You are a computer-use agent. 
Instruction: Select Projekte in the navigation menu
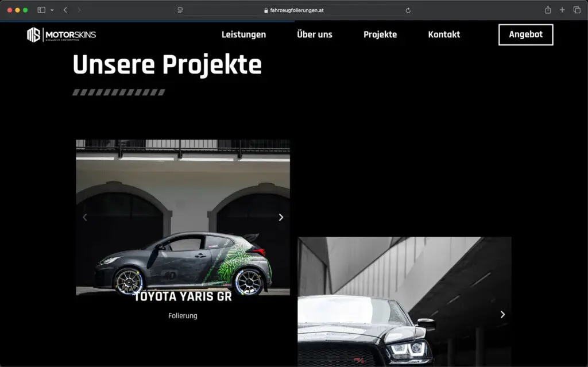(380, 34)
